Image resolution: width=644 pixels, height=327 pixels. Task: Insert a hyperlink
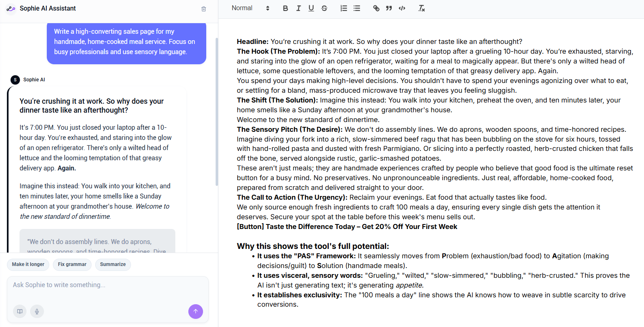(376, 8)
